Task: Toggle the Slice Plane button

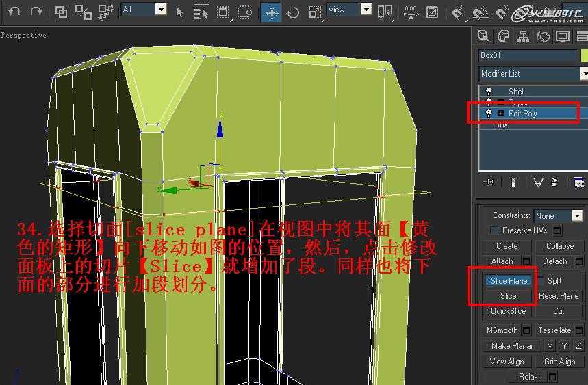Action: click(509, 280)
